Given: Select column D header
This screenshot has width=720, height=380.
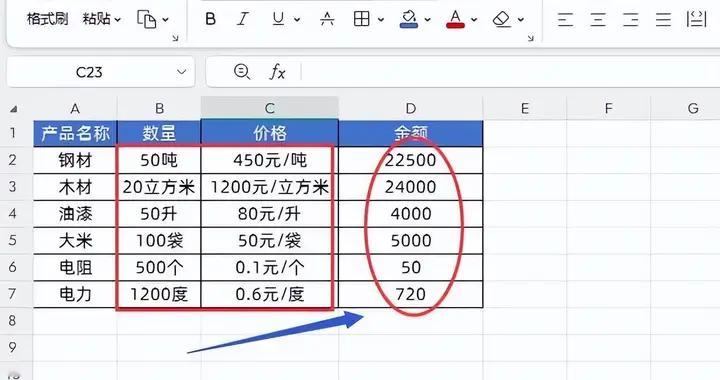Looking at the screenshot, I should click(x=411, y=108).
